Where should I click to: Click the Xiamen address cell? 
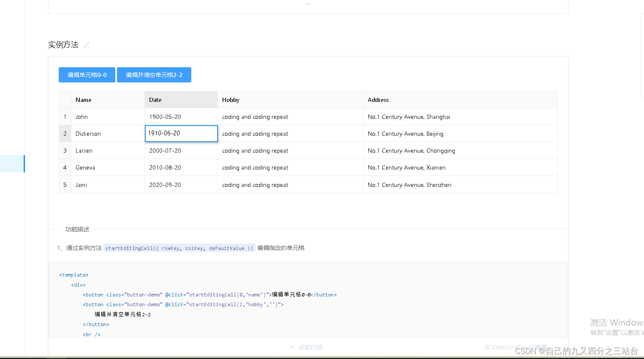tap(460, 167)
